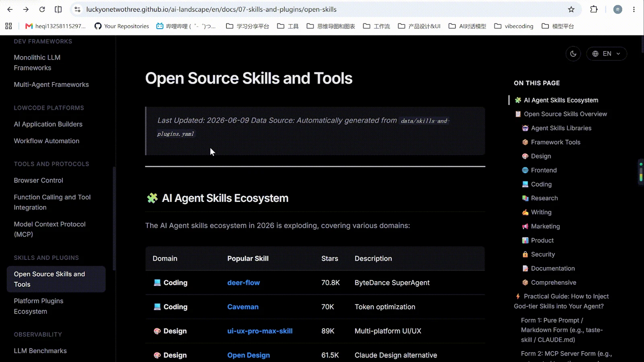This screenshot has height=362, width=644.
Task: Open the GitHub Your Repositories bookmark
Action: click(122, 26)
